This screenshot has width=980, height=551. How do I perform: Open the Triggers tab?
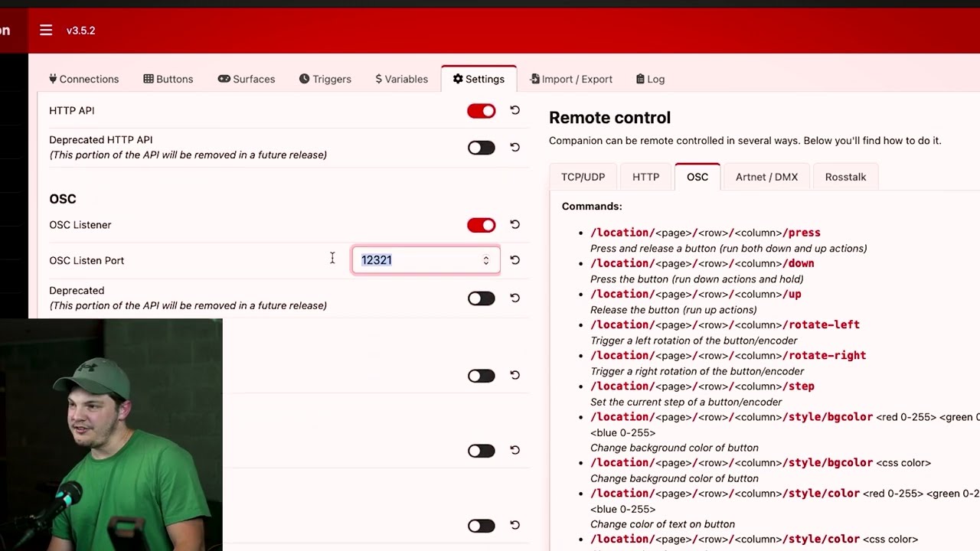tap(325, 79)
